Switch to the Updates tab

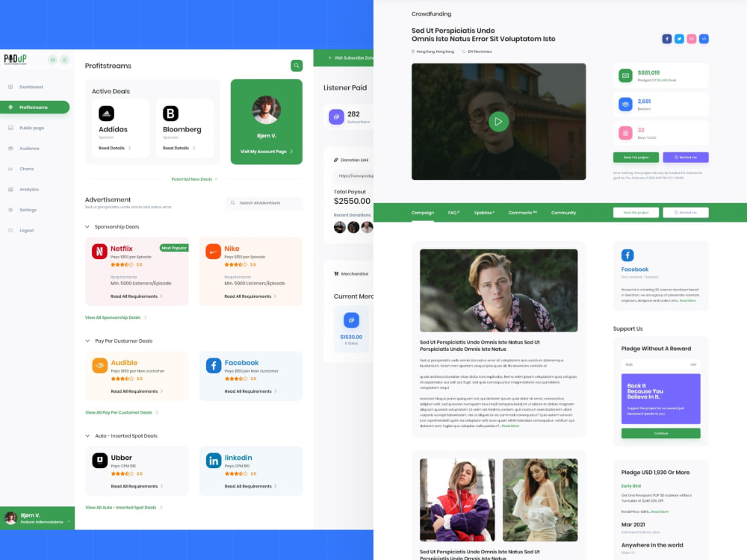[x=484, y=213]
